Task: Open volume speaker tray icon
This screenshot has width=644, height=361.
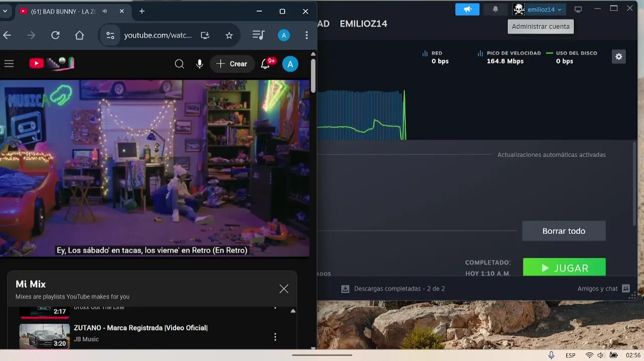Action: [600, 355]
